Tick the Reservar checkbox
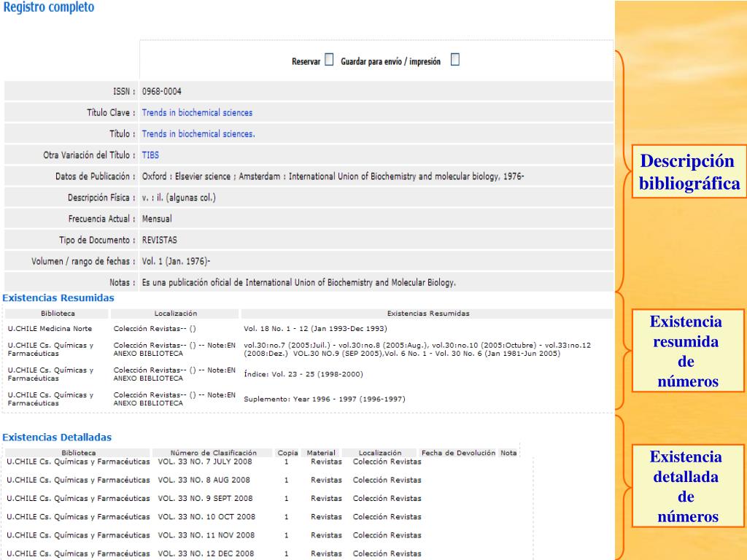This screenshot has height=560, width=747. click(x=329, y=60)
